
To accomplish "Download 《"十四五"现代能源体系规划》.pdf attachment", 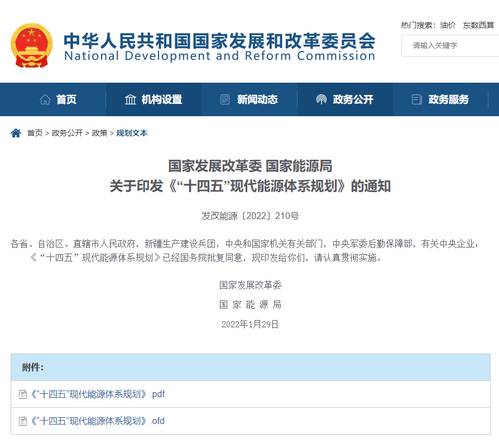I will 98,394.
